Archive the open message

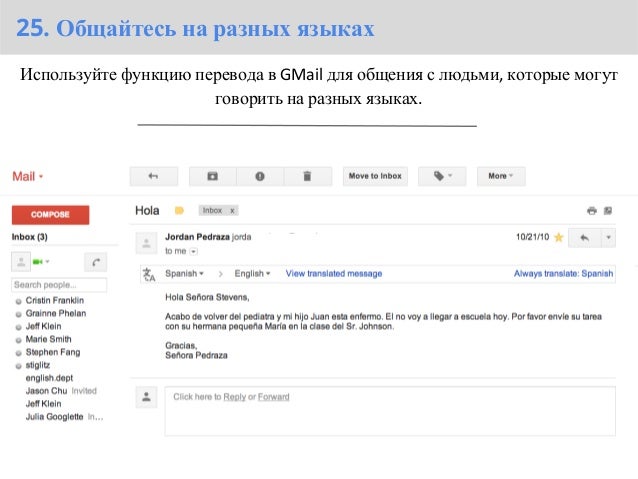(x=212, y=176)
